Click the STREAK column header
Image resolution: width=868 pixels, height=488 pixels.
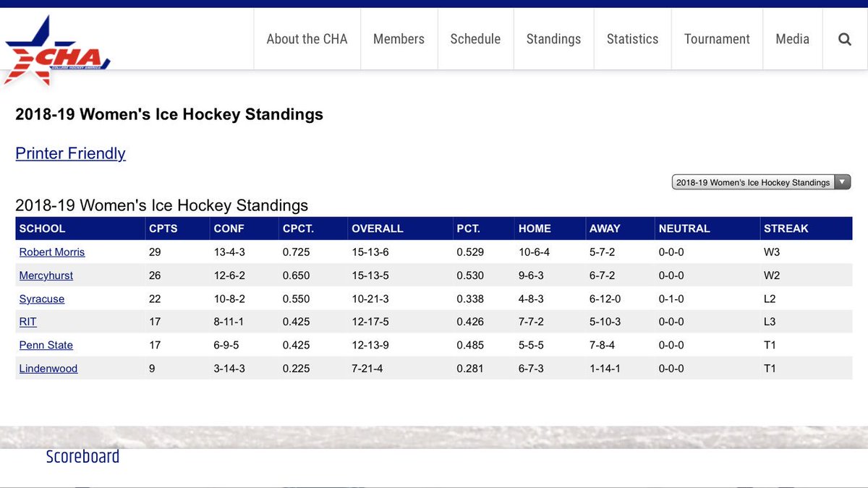[786, 228]
